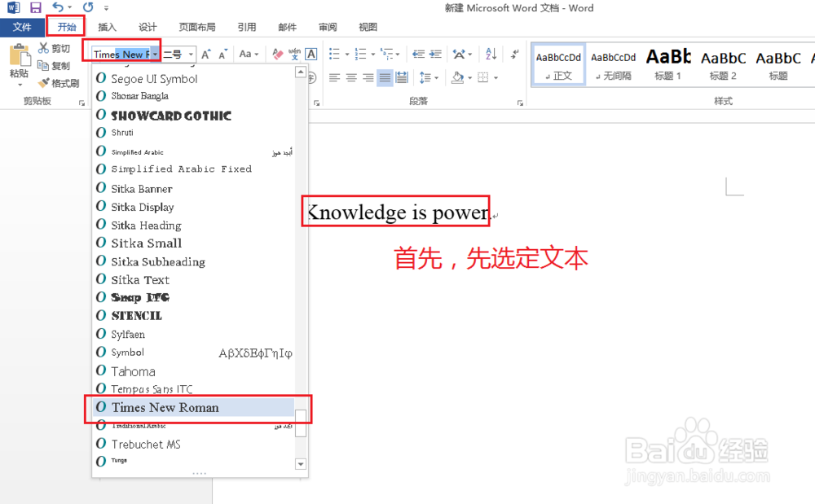Switch to the Home (开始) tab
Viewport: 815px width, 504px height.
point(67,27)
